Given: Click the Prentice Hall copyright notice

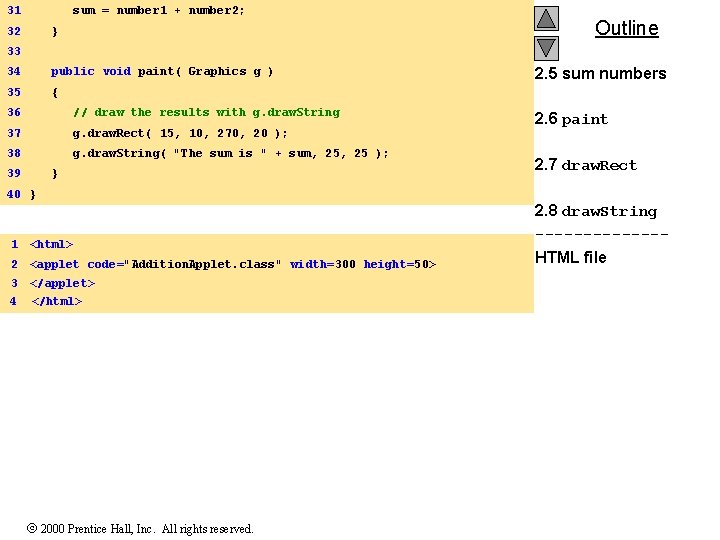Looking at the screenshot, I should click(x=140, y=529).
